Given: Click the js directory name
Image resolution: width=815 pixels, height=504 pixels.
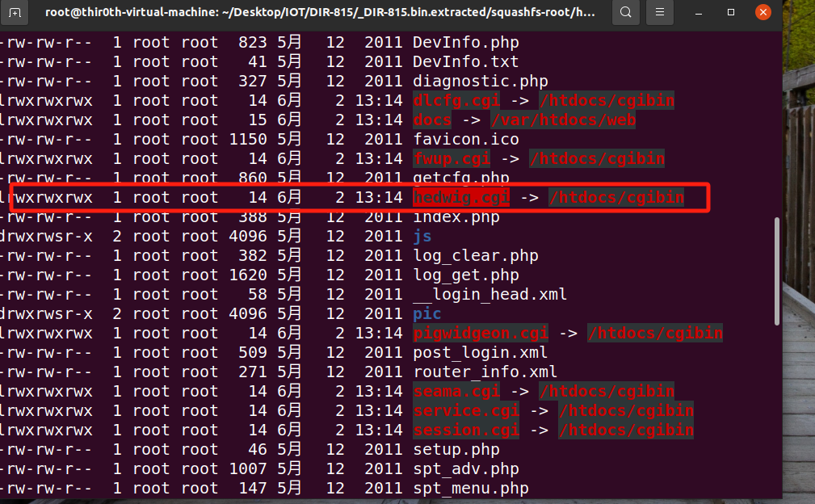Looking at the screenshot, I should pyautogui.click(x=422, y=237).
